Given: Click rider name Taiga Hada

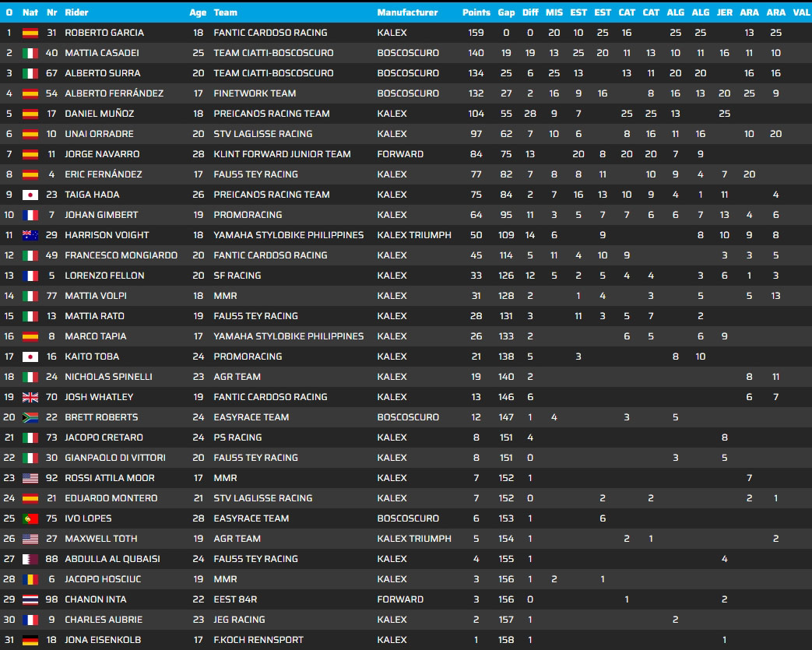Looking at the screenshot, I should [92, 195].
